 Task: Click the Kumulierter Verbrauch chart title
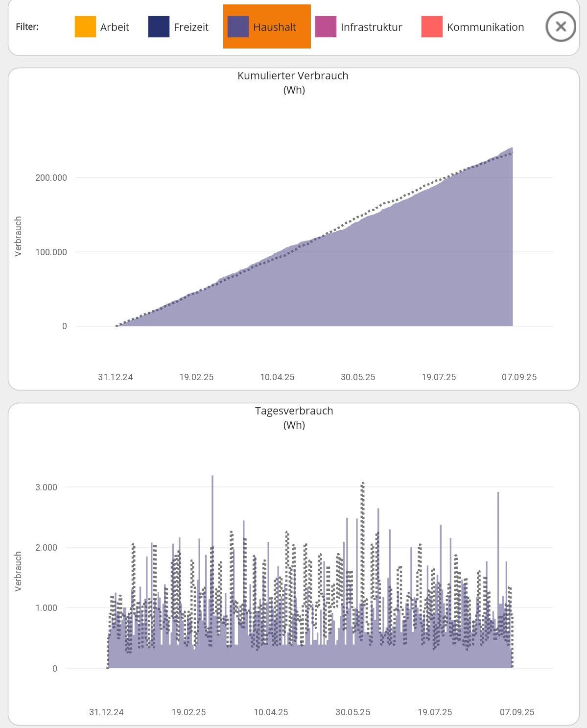tap(293, 76)
